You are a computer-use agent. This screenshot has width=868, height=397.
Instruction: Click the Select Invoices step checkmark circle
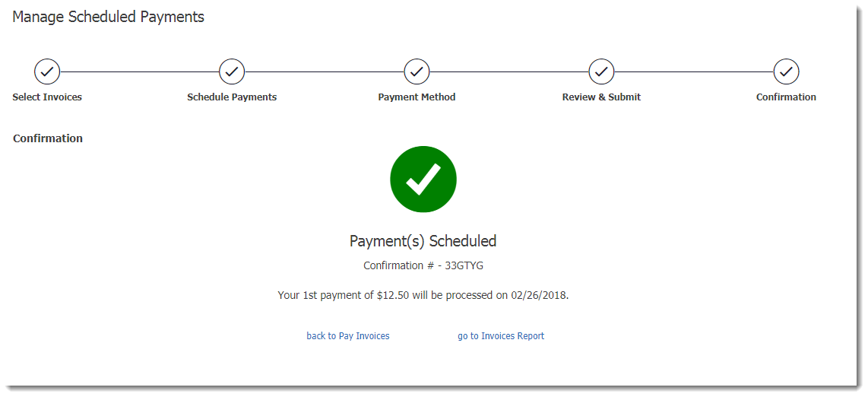47,71
